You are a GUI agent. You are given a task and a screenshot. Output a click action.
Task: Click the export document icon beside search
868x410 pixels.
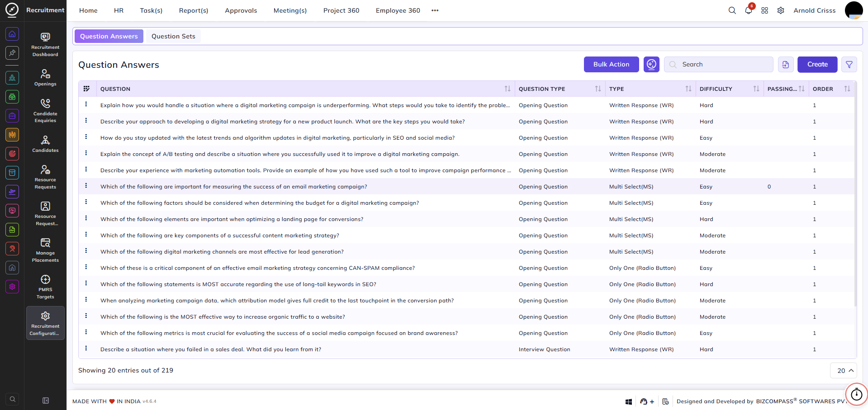pyautogui.click(x=786, y=65)
